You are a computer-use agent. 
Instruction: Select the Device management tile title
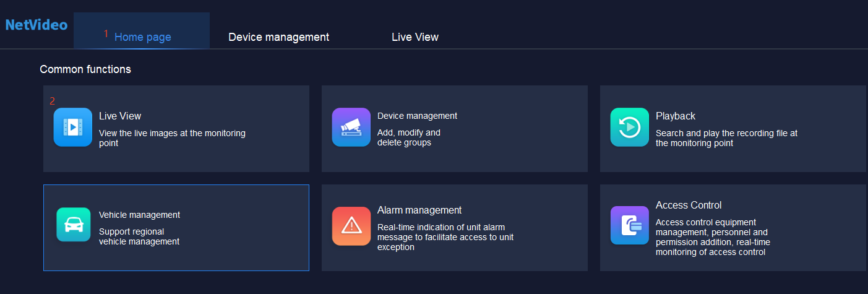[x=418, y=116]
